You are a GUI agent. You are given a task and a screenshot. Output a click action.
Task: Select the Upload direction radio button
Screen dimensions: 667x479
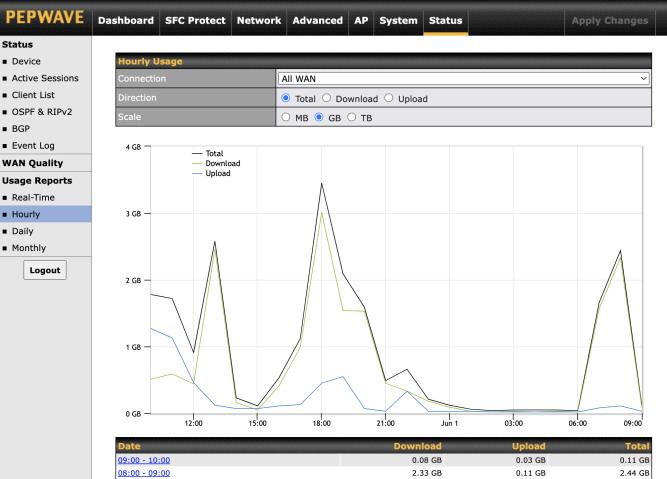389,98
